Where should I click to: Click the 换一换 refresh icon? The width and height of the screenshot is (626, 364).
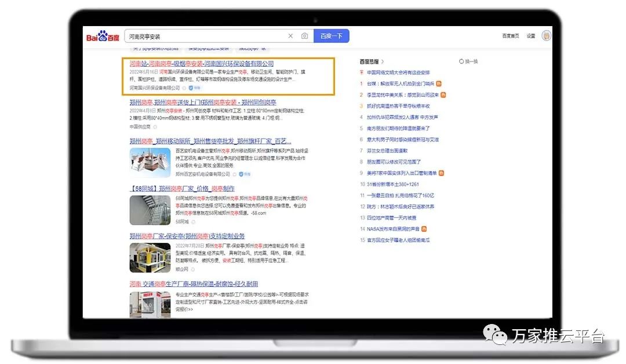[x=461, y=61]
